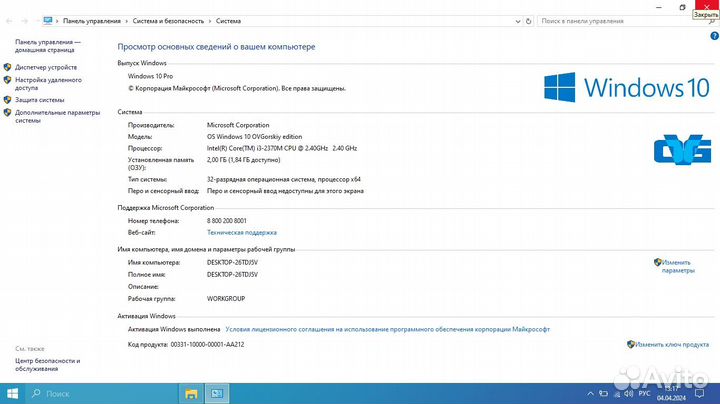Switch input language via РУС indicator
The height and width of the screenshot is (404, 720).
pyautogui.click(x=645, y=393)
